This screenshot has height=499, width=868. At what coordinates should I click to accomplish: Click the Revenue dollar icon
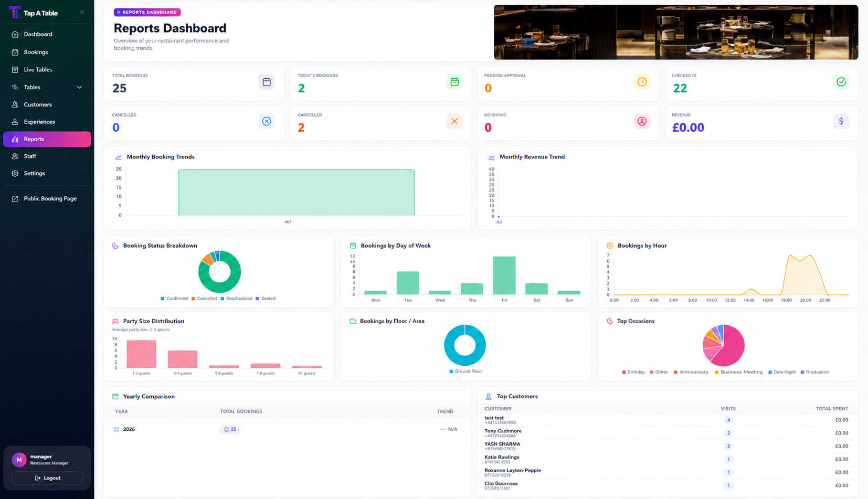[841, 121]
